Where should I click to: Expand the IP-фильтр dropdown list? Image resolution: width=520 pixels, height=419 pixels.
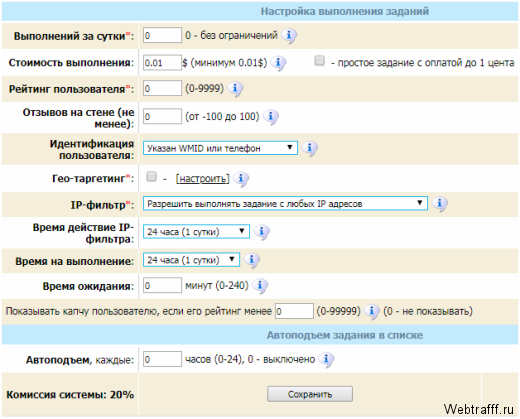coord(285,203)
